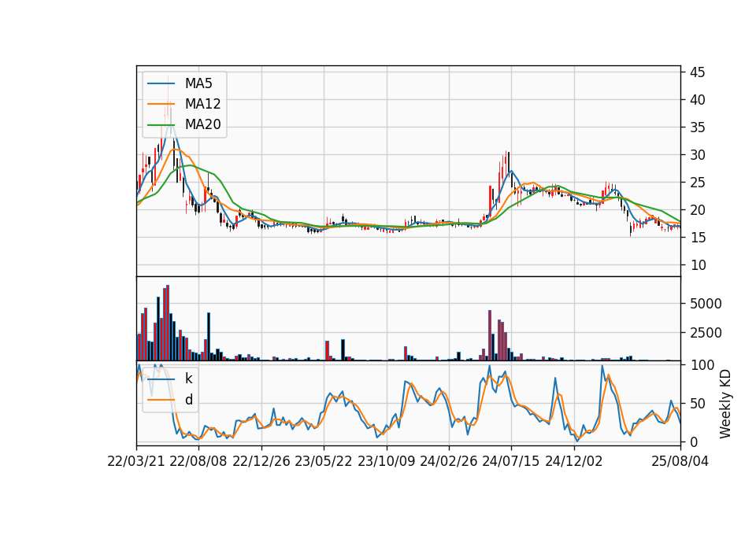This screenshot has width=756, height=543.
Task: Click the green MA20 legend line sample
Action: coord(161,124)
